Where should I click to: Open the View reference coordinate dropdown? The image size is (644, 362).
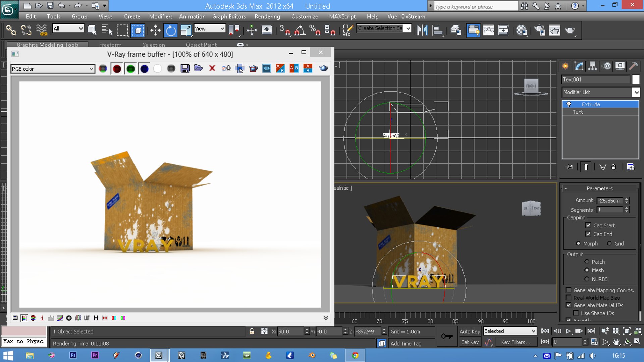[x=209, y=29]
